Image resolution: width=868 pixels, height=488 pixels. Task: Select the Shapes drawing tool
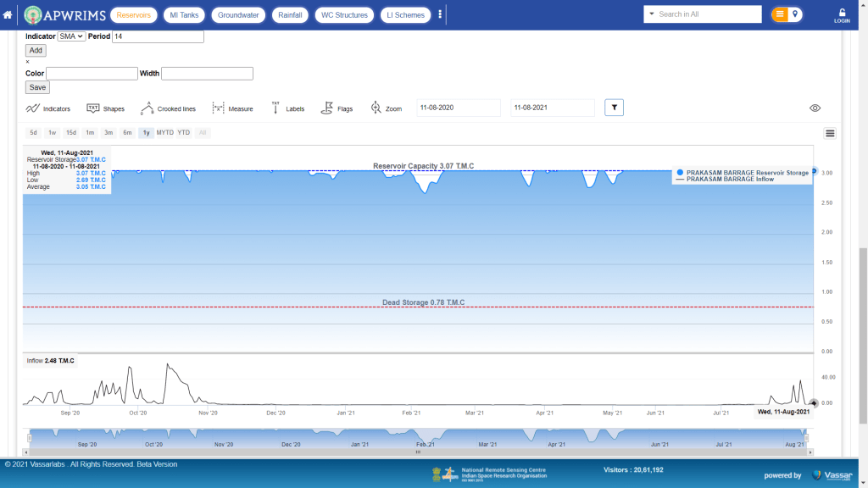tap(106, 108)
